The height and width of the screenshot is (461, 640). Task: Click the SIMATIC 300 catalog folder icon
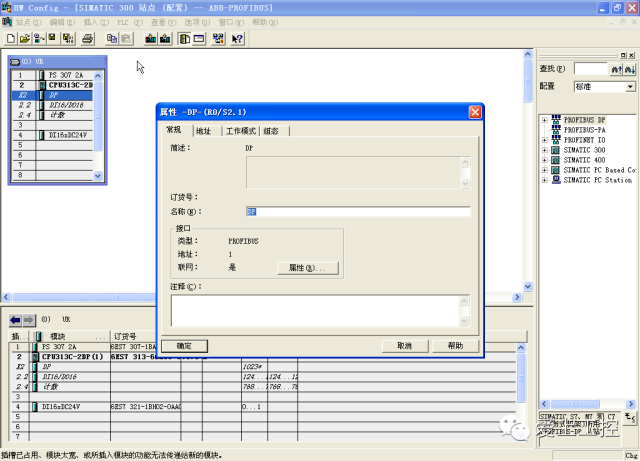point(556,150)
